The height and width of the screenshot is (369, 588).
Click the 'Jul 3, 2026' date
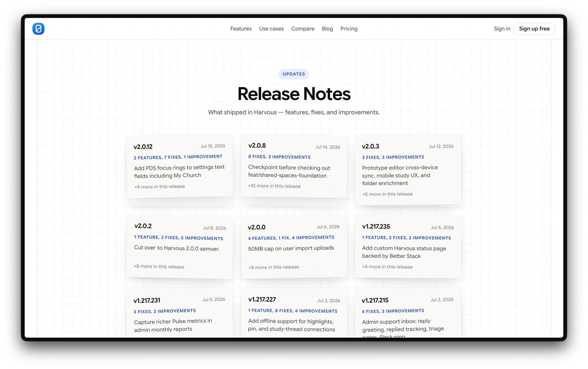click(329, 301)
